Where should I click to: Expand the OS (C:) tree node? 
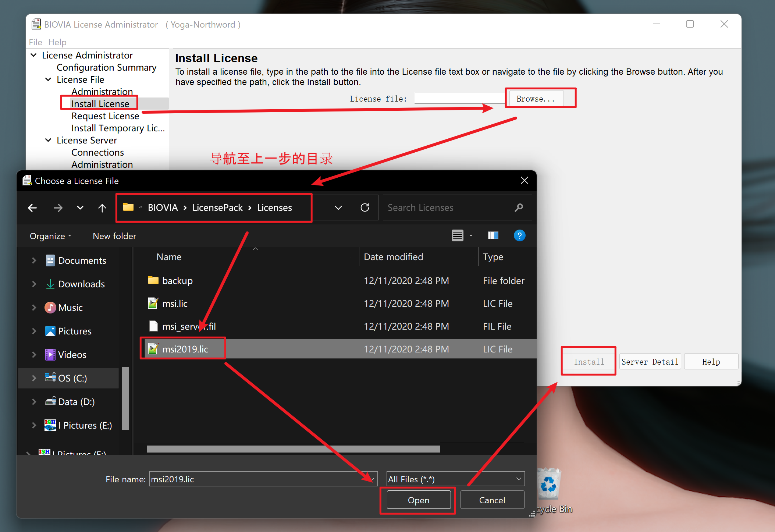[34, 378]
